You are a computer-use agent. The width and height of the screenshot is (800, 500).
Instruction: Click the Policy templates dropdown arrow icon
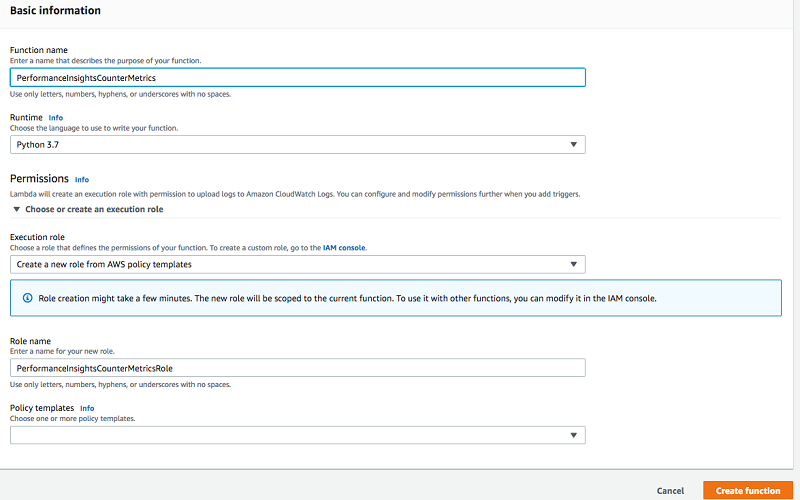click(x=574, y=435)
